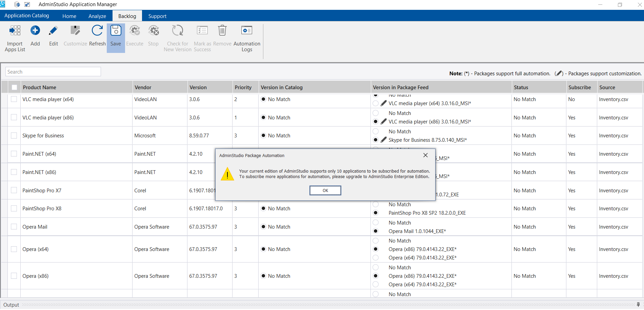Check the VLC media player (x86) row
Image resolution: width=644 pixels, height=310 pixels.
pos(14,117)
